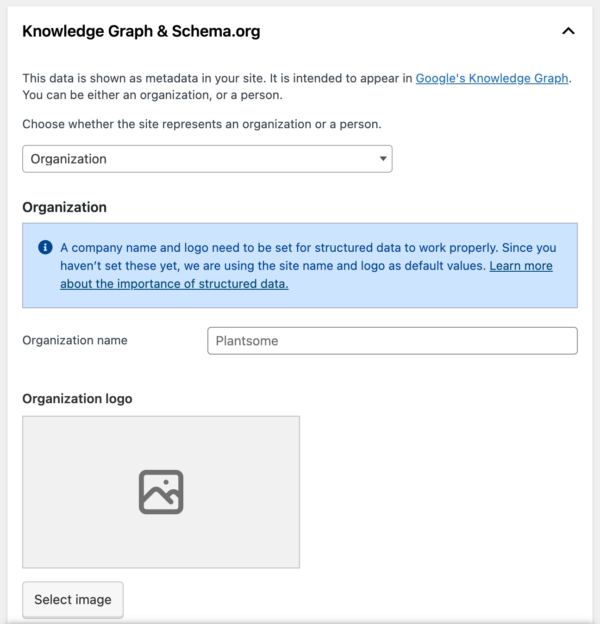Image resolution: width=600 pixels, height=624 pixels.
Task: Click the blue structured data notice box
Action: 300,265
